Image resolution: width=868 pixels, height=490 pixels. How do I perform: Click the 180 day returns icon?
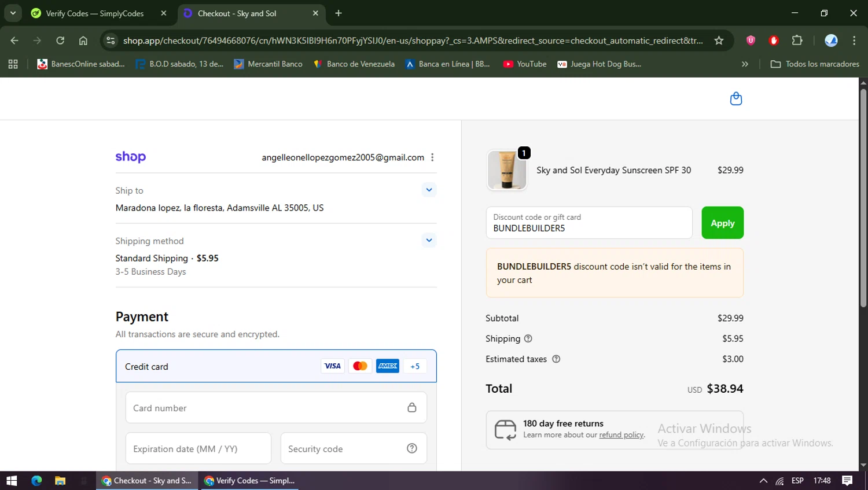tap(505, 430)
